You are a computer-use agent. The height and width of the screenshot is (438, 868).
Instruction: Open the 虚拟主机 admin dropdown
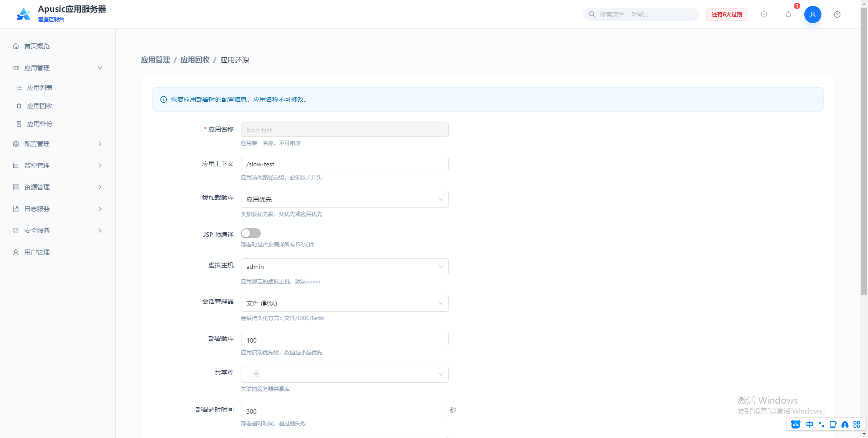point(344,267)
